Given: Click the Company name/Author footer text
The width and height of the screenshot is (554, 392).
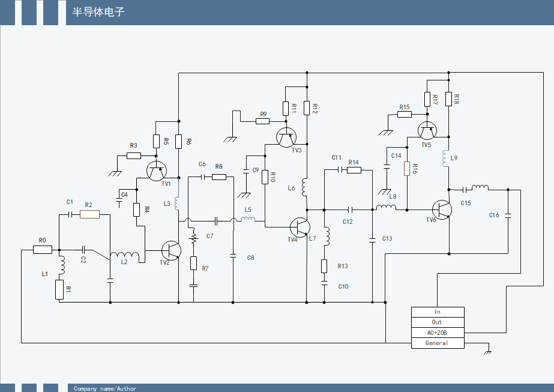Looking at the screenshot, I should (x=105, y=388).
